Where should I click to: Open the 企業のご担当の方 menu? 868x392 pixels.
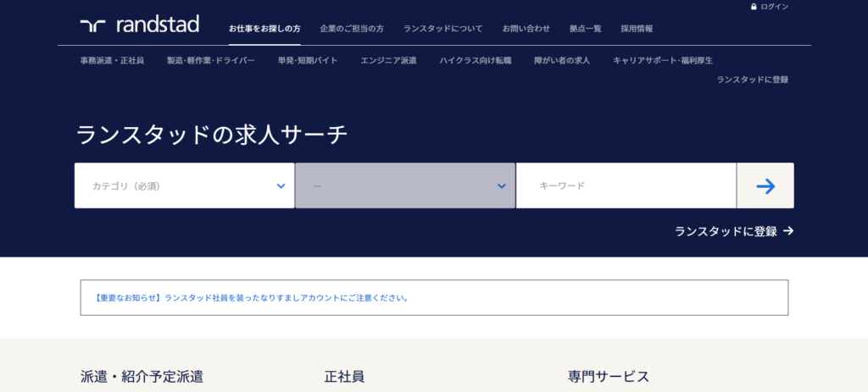point(352,29)
